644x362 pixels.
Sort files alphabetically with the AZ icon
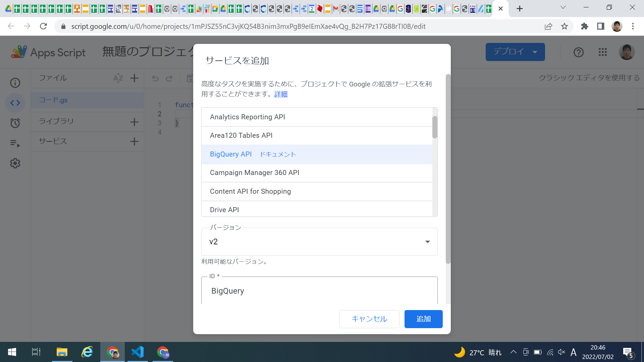coord(118,78)
